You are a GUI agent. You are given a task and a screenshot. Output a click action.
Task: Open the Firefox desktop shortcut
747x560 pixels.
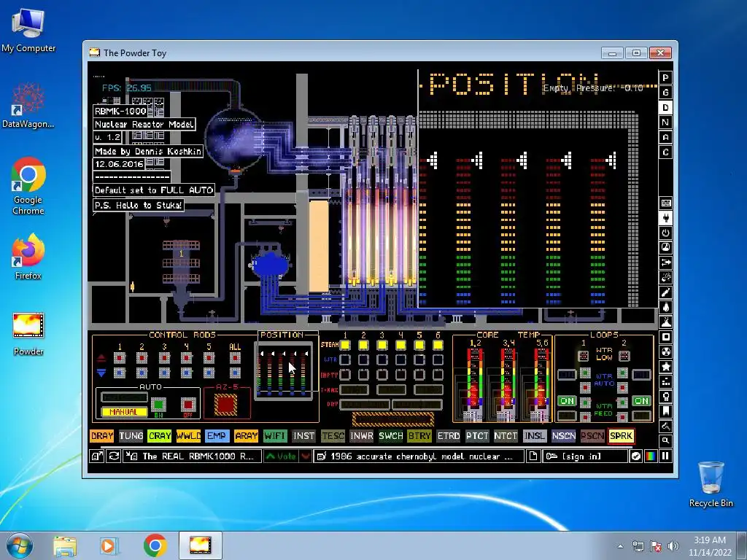click(28, 256)
